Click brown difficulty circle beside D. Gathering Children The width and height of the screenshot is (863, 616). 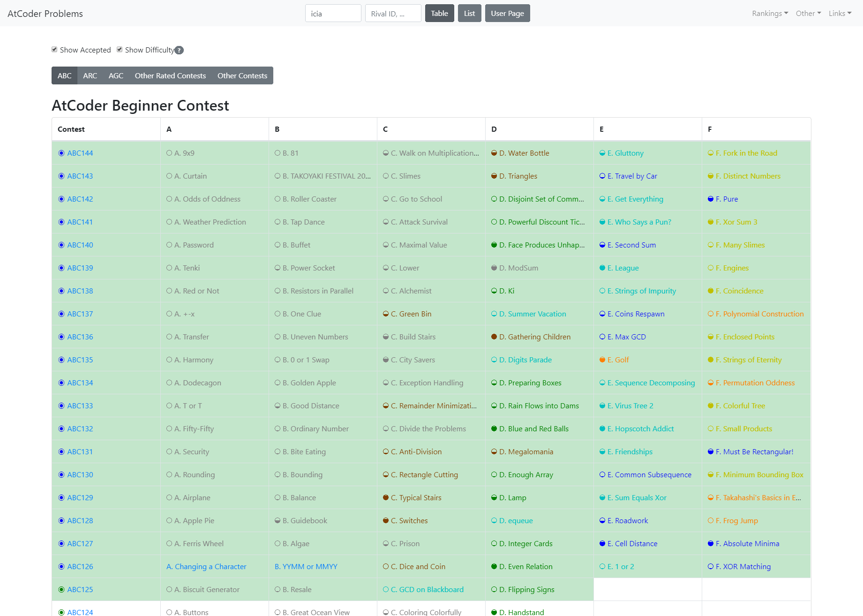[x=494, y=337]
